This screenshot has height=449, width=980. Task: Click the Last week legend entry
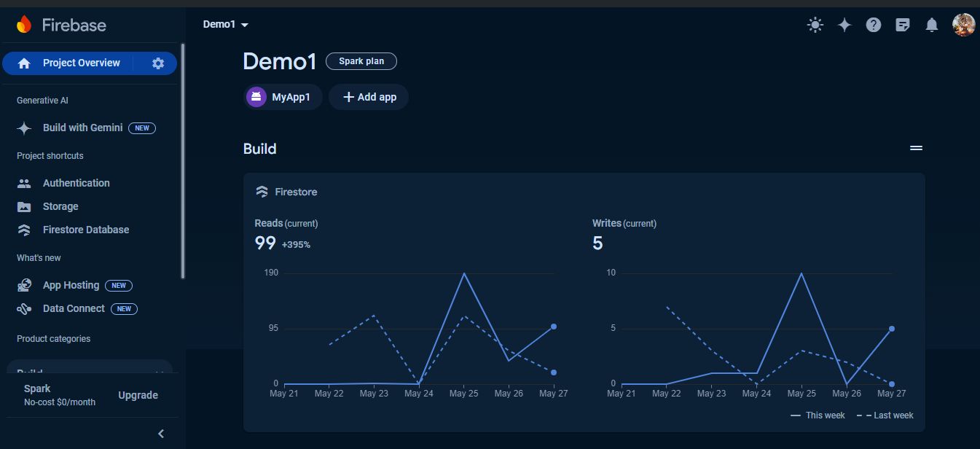[885, 415]
